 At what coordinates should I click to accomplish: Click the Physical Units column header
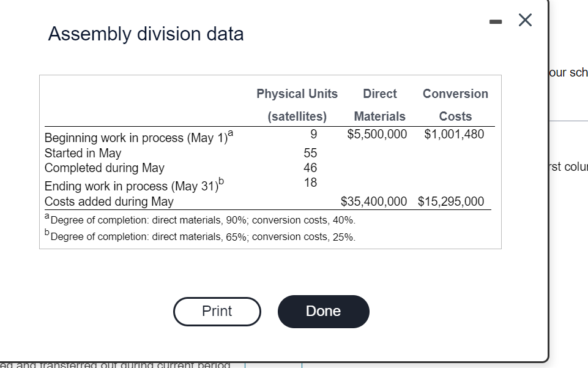tap(297, 94)
